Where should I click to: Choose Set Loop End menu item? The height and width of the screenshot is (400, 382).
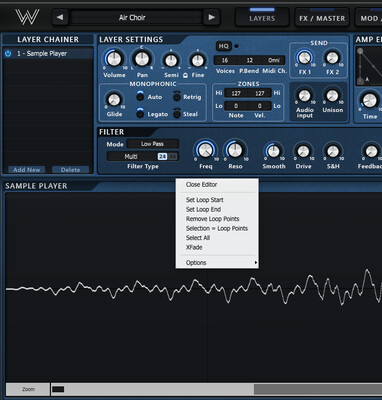[217, 209]
